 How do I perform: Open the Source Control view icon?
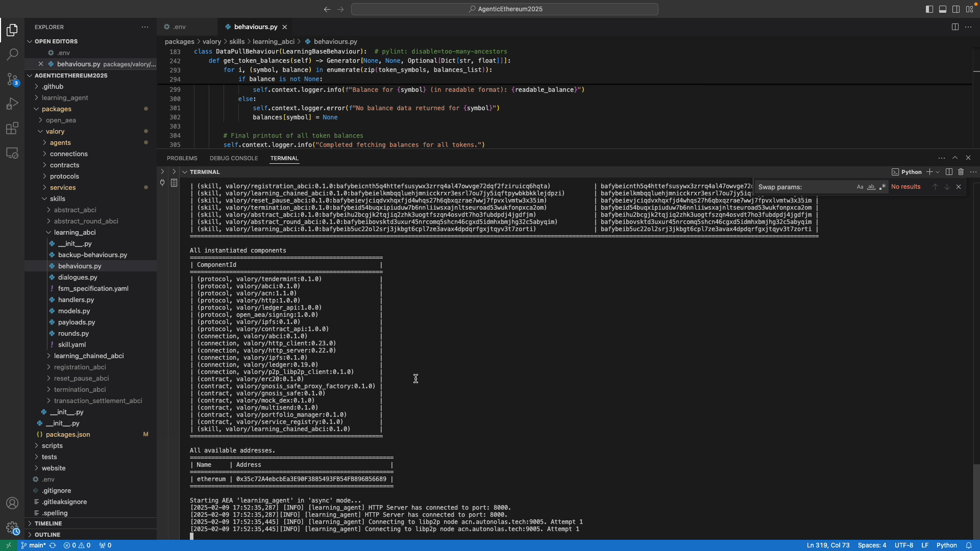tap(12, 79)
